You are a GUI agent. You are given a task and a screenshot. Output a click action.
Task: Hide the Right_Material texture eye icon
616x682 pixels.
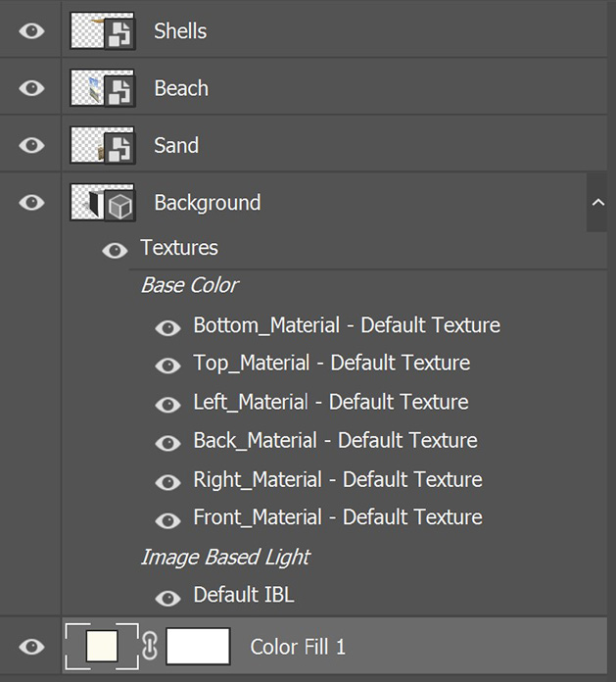click(167, 482)
